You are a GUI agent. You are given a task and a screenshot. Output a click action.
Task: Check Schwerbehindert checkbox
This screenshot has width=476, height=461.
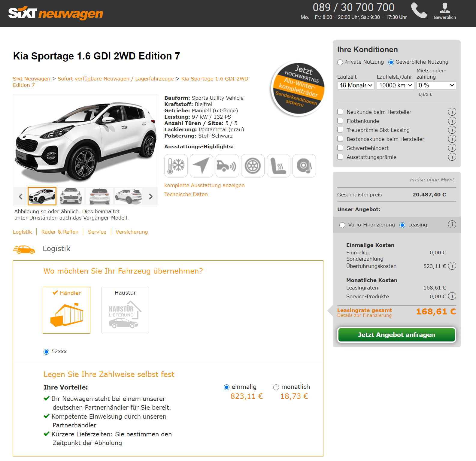(340, 148)
